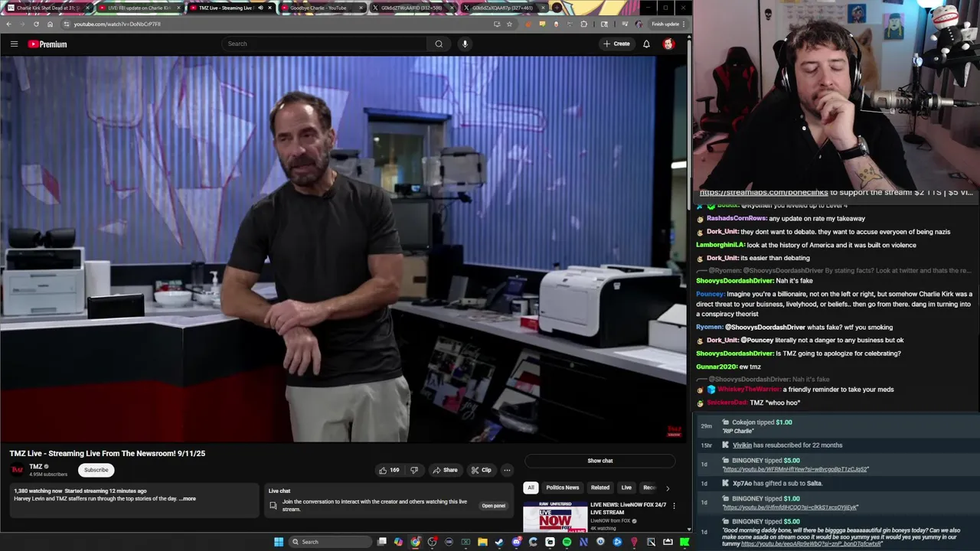Subscribe to the TMZ channel
This screenshot has width=980, height=551.
coord(96,470)
